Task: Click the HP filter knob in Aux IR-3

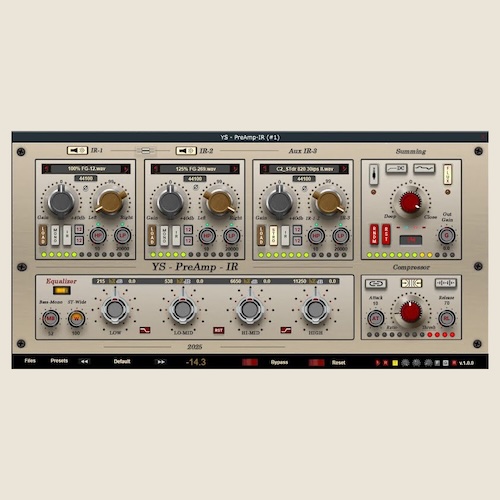Action: [316, 236]
